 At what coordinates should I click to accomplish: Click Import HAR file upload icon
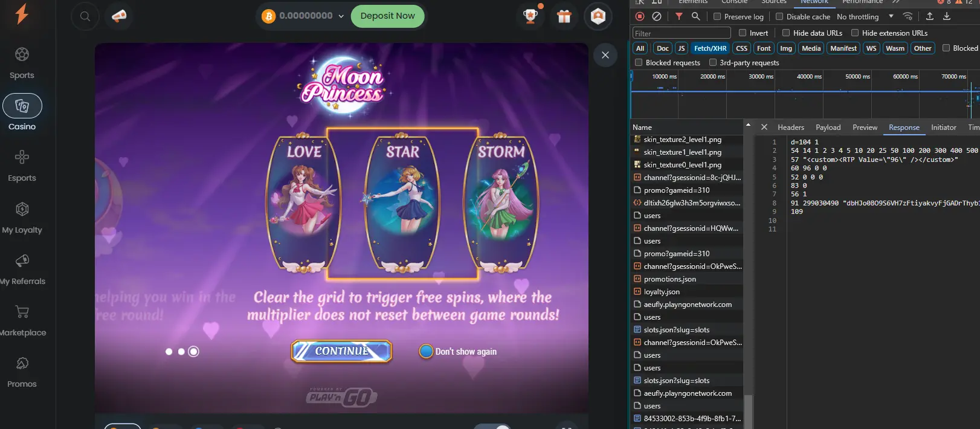930,16
